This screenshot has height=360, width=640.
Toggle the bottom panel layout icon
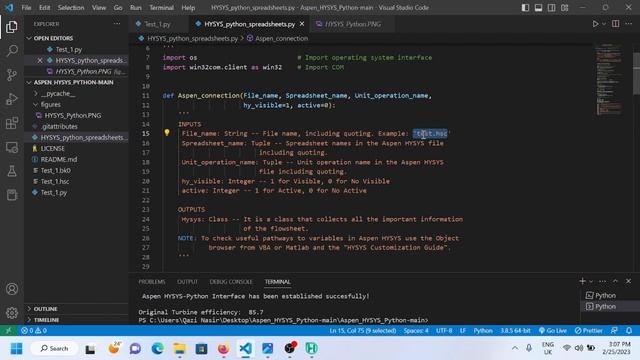tap(538, 8)
